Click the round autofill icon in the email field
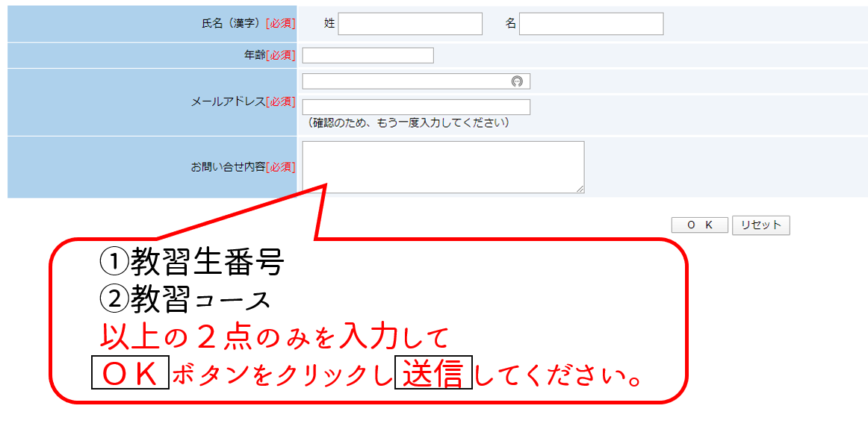Image resolution: width=868 pixels, height=438 pixels. pos(517,81)
